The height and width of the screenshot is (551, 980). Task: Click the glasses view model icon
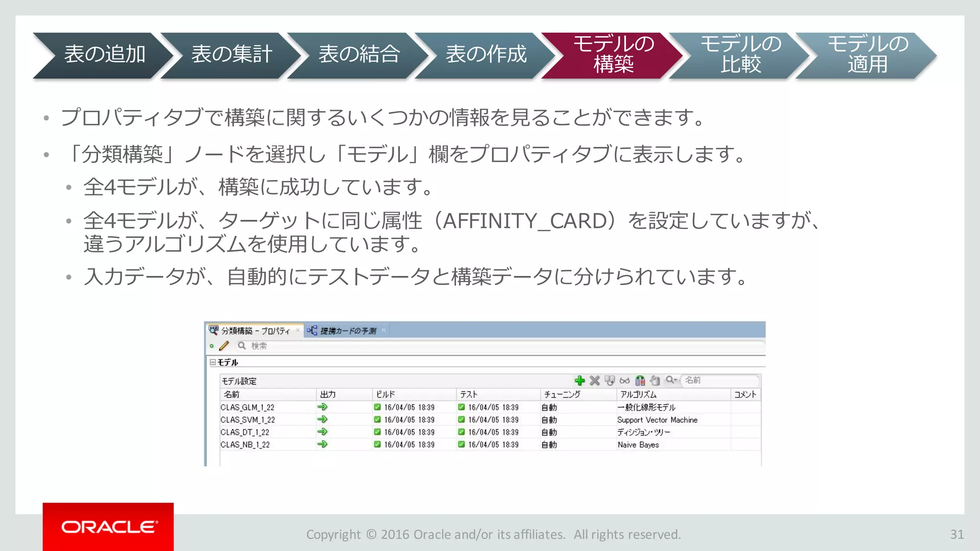[624, 380]
